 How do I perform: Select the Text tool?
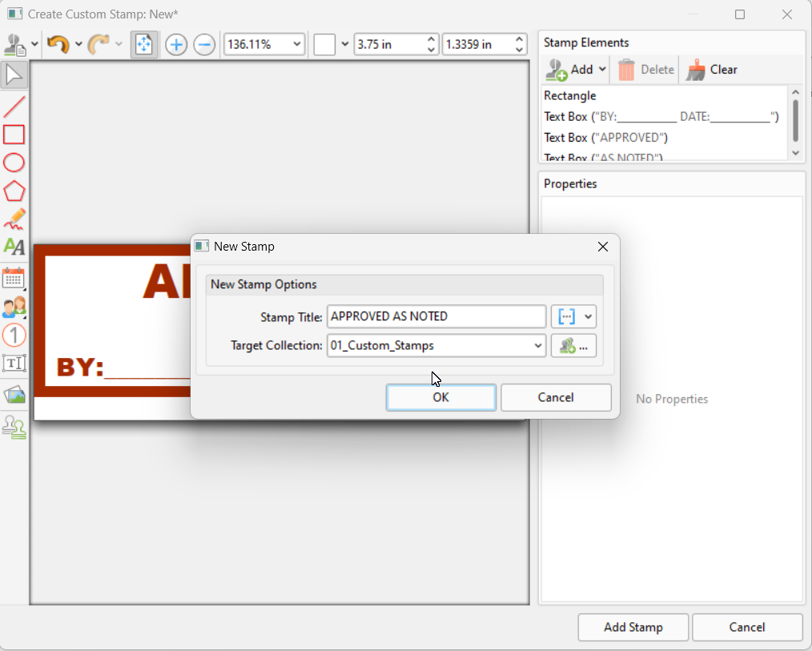coord(14,247)
